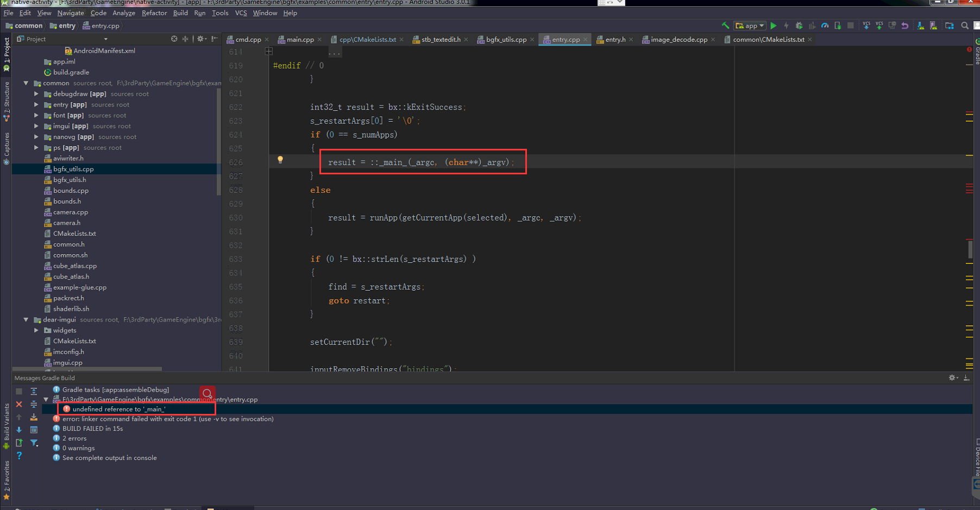Select 'See complete output in console' message

(x=109, y=458)
